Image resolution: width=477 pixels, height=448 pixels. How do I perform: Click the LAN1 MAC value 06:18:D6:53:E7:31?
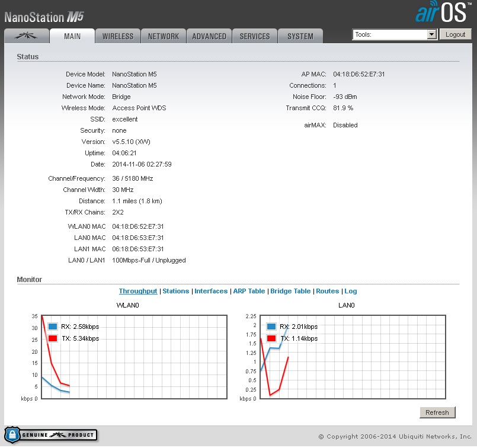pos(138,249)
